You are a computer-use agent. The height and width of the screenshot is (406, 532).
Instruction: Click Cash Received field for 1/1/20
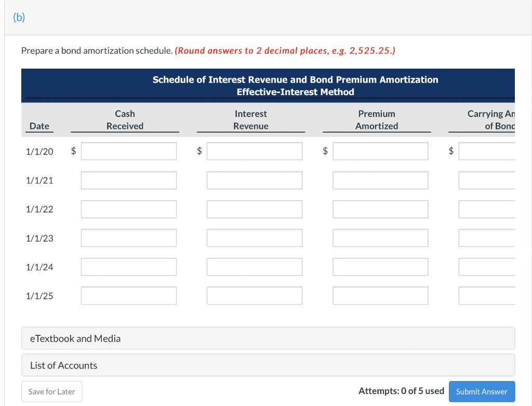129,151
